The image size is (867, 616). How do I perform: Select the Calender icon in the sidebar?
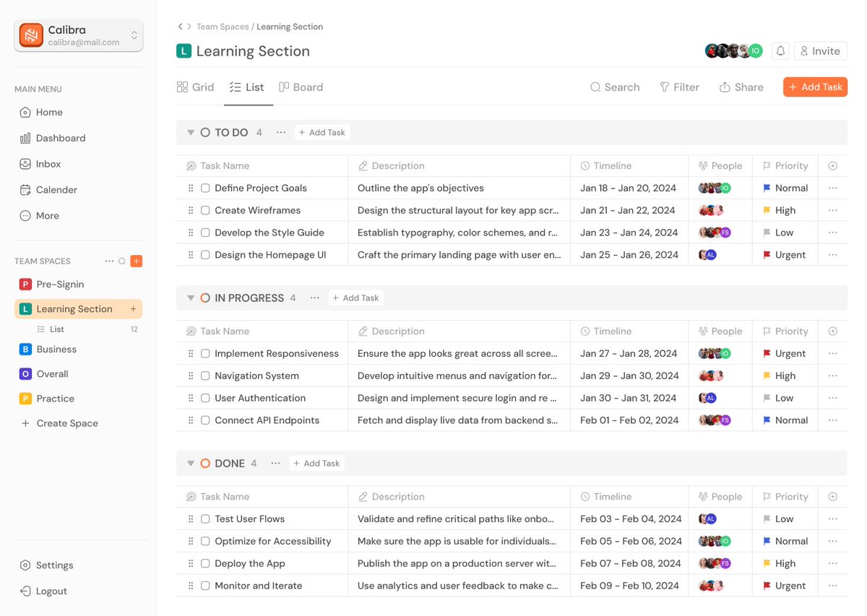pyautogui.click(x=26, y=189)
